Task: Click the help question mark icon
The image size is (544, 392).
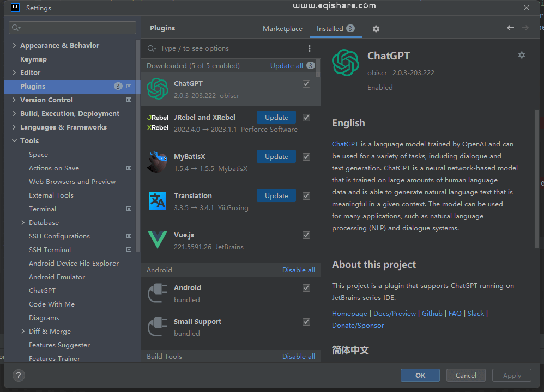Action: (x=19, y=375)
